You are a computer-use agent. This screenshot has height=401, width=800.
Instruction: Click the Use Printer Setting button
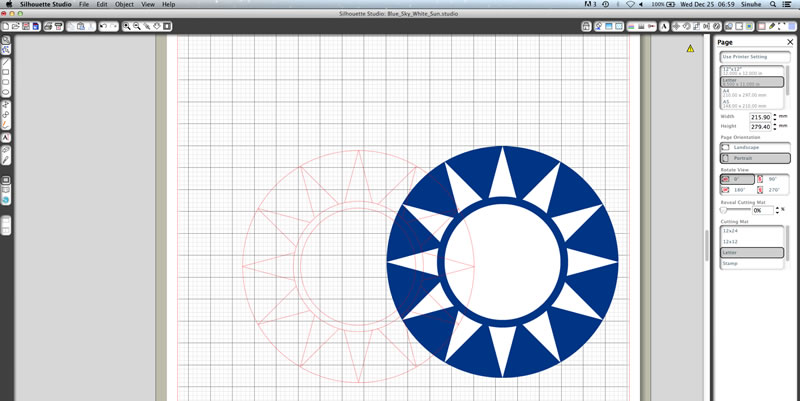[755, 57]
